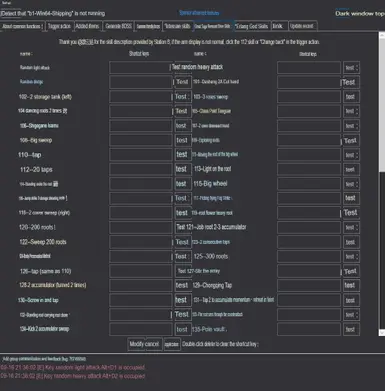Viewport: 385px width, 391px height.
Task: Select the Intensive skills tab
Action: pos(177,26)
